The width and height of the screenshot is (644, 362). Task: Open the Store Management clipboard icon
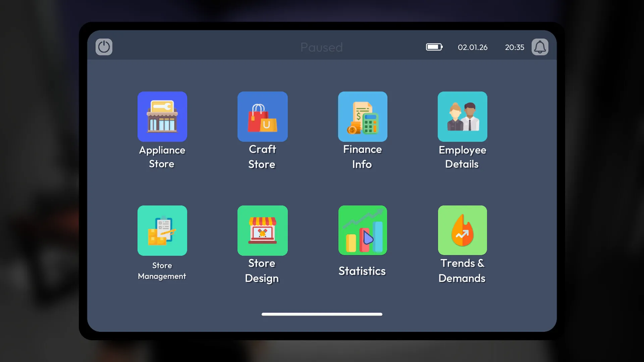pyautogui.click(x=162, y=230)
